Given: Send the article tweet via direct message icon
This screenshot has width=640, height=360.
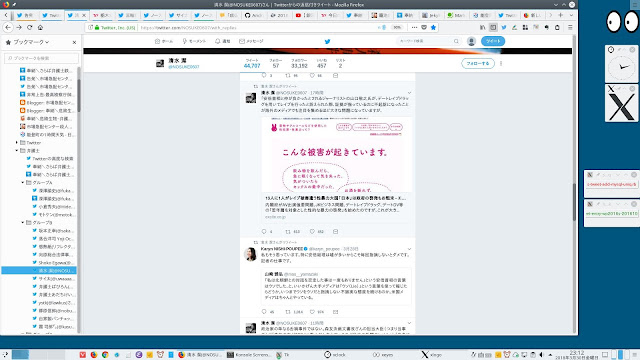Looking at the screenshot, I should point(336,231).
